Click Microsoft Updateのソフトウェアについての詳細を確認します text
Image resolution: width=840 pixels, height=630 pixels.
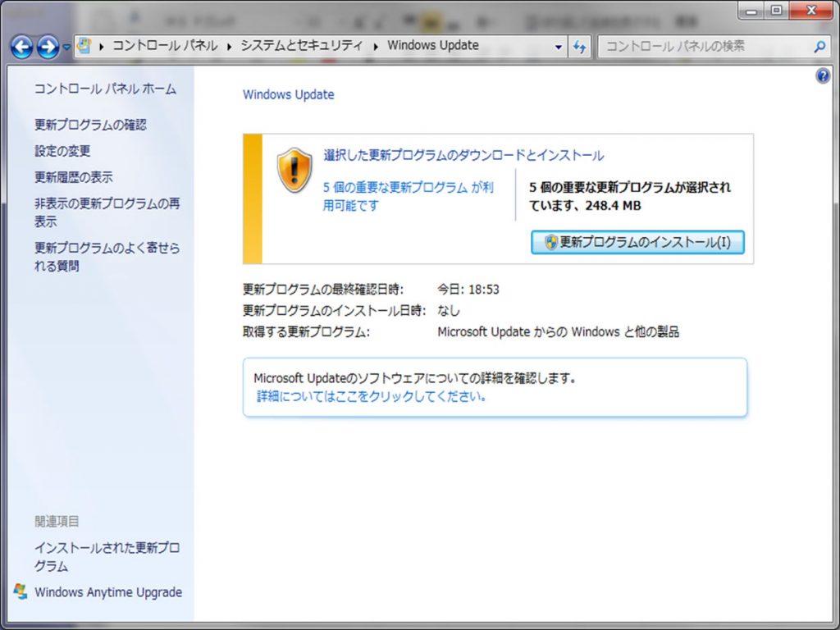(x=415, y=378)
